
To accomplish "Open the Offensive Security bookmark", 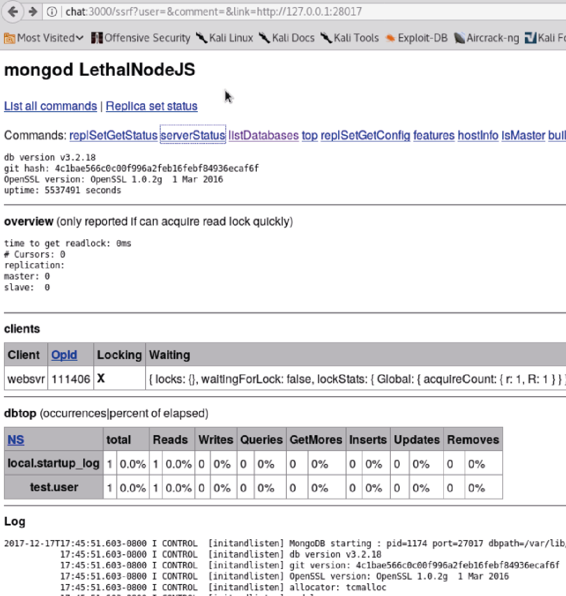I will click(141, 38).
